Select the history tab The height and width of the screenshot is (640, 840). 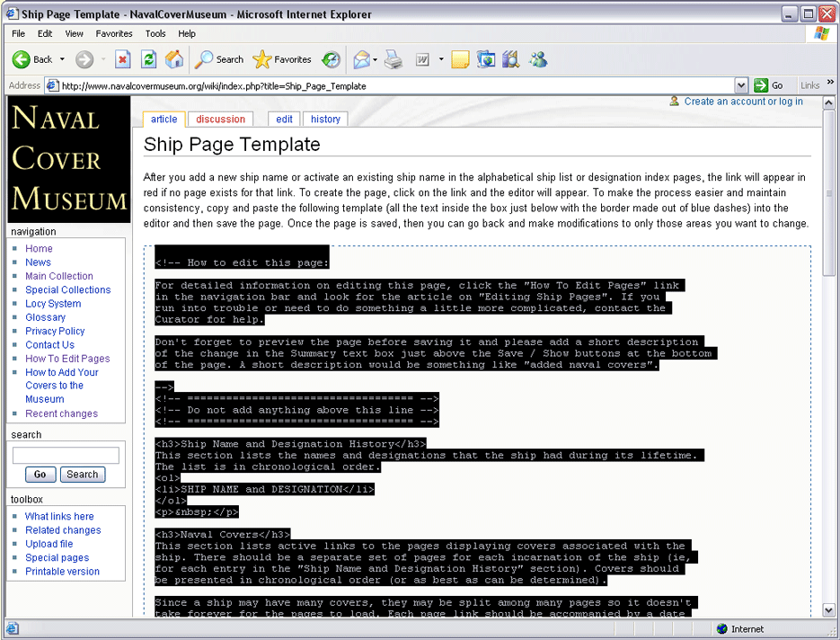pyautogui.click(x=325, y=119)
